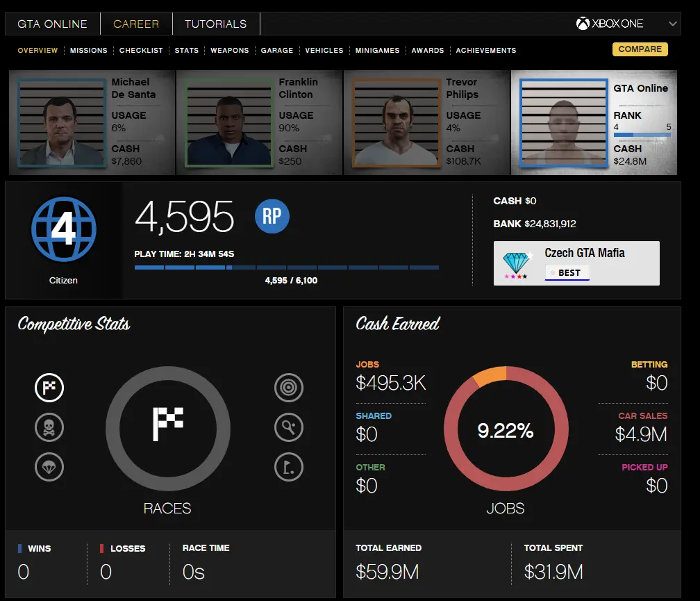This screenshot has width=700, height=601.
Task: Click the blue RP badge icon
Action: [272, 216]
